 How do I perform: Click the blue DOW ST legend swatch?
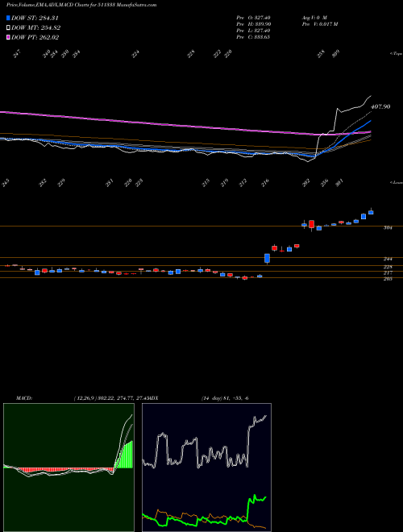(x=8, y=18)
